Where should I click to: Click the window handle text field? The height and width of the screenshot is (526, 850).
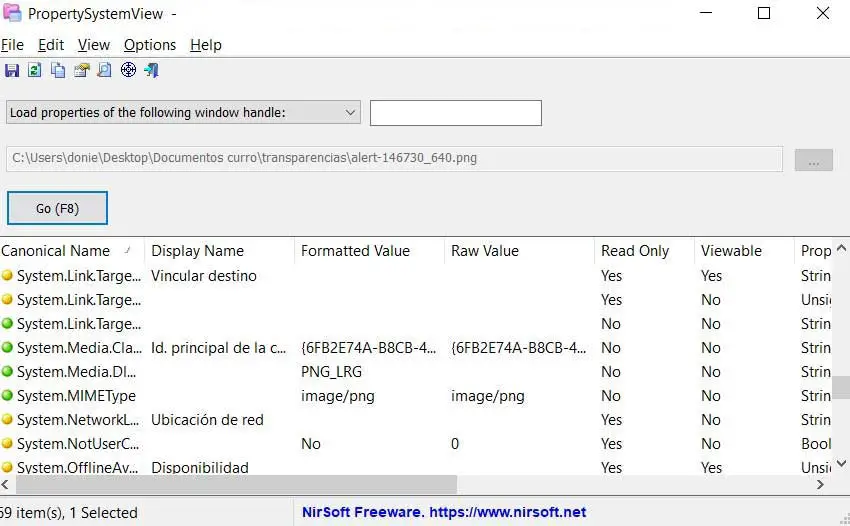455,113
